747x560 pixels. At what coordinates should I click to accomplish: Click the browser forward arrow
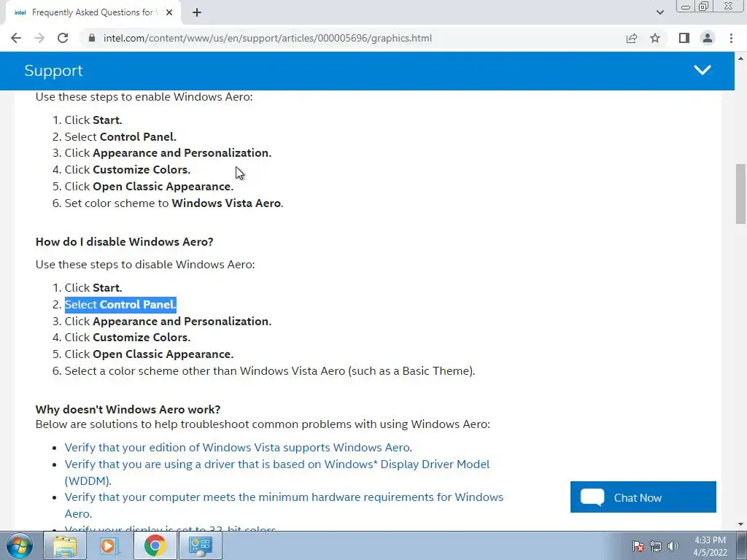(39, 38)
